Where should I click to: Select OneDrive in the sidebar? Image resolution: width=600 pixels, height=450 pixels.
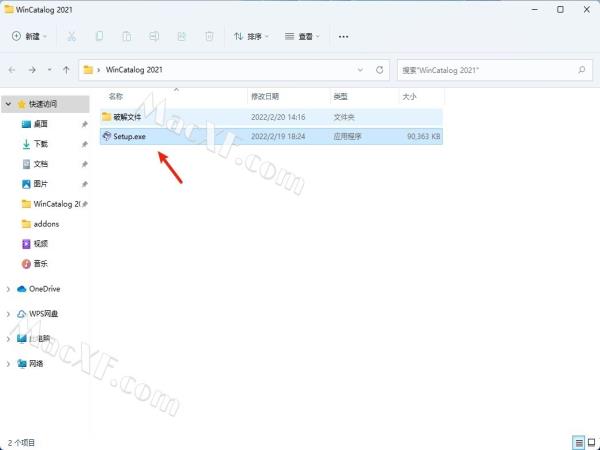pyautogui.click(x=44, y=289)
